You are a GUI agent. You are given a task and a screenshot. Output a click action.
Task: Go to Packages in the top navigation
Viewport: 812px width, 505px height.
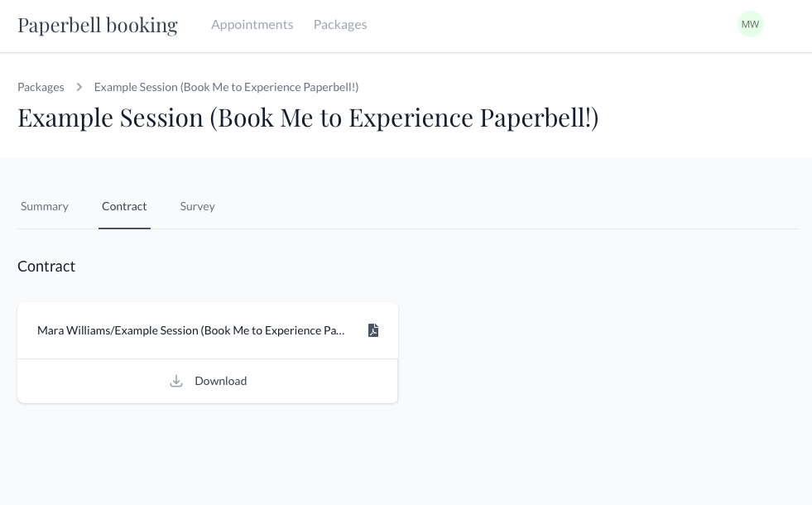click(x=340, y=24)
